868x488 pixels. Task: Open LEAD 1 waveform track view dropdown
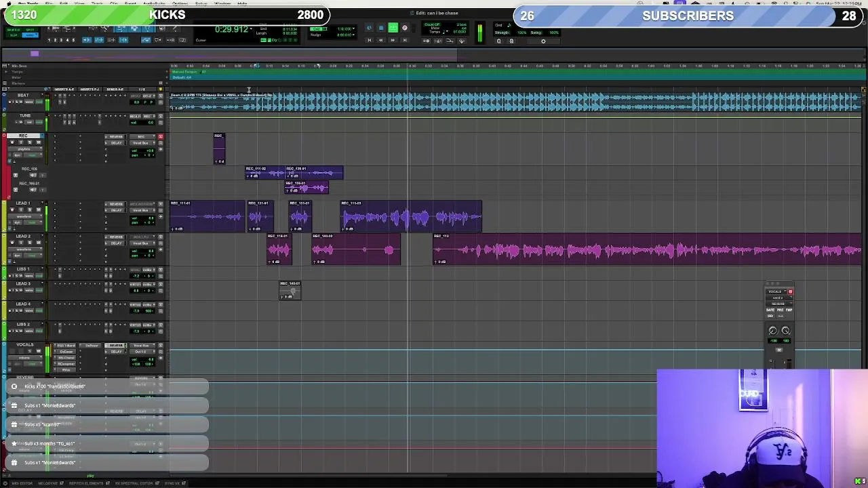[25, 217]
